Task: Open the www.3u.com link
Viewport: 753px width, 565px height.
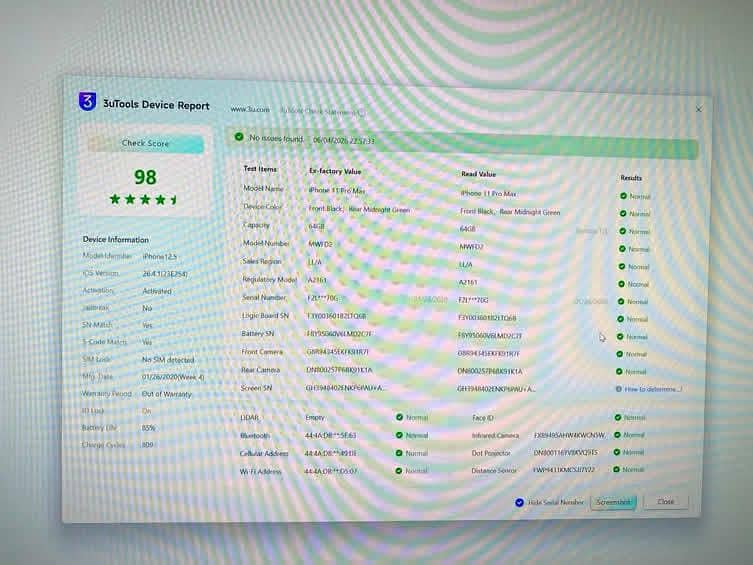Action: point(250,109)
